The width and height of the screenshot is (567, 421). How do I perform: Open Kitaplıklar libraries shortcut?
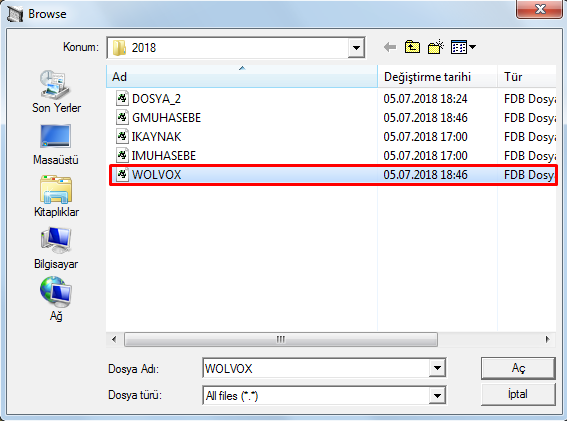pyautogui.click(x=56, y=196)
